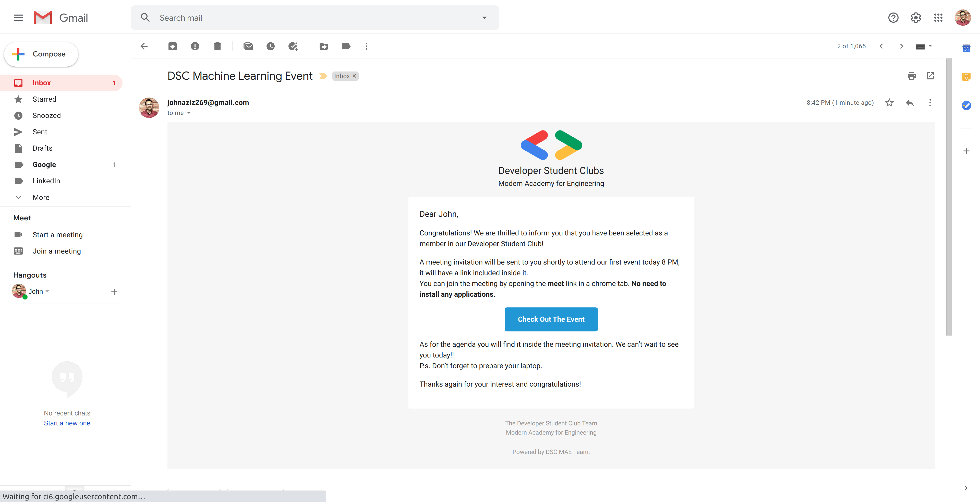Snooze this email with the clock icon
Image resolution: width=980 pixels, height=502 pixels.
point(271,46)
